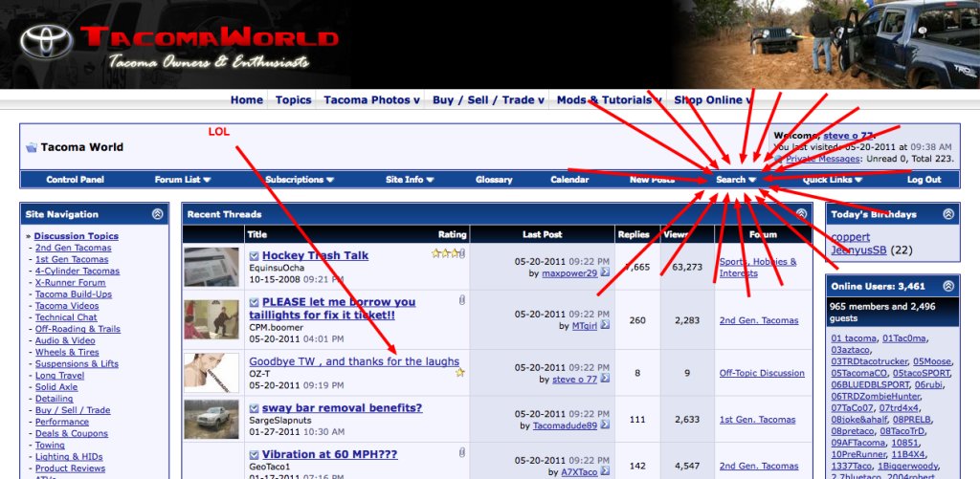Open the Subscriptions dropdown

(x=300, y=180)
